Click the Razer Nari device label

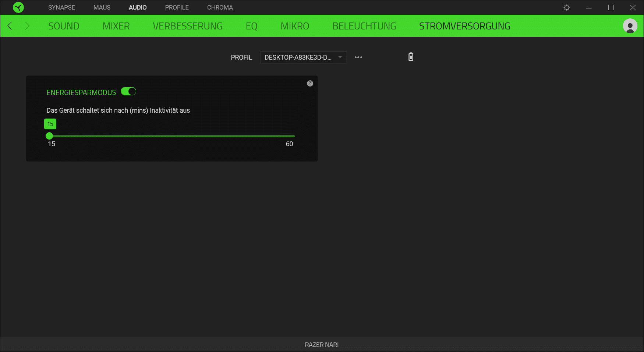pos(322,345)
